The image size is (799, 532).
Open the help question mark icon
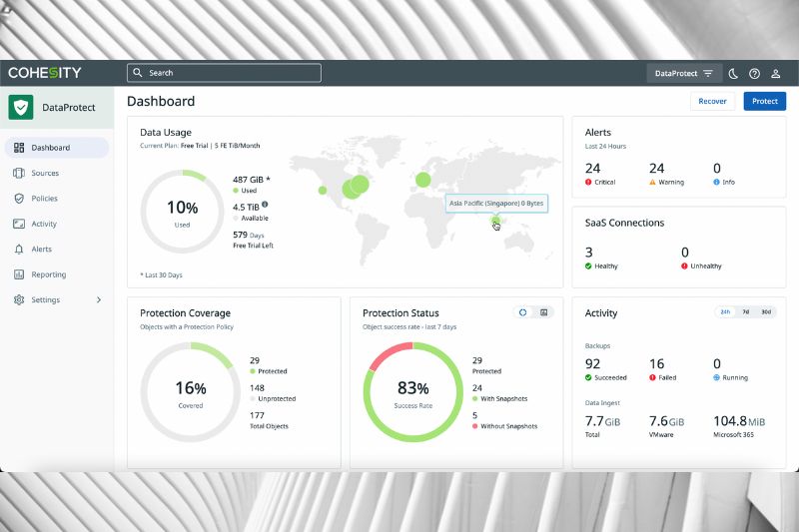coord(754,73)
